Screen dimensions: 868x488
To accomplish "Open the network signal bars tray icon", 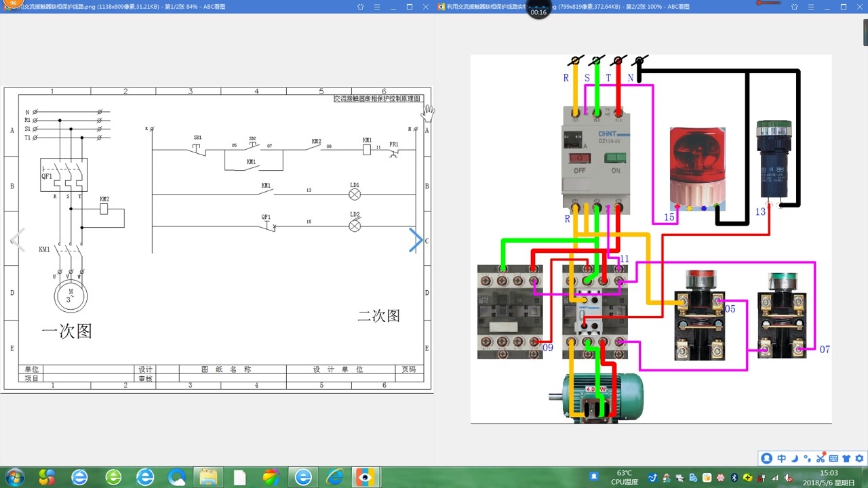I will tap(774, 478).
